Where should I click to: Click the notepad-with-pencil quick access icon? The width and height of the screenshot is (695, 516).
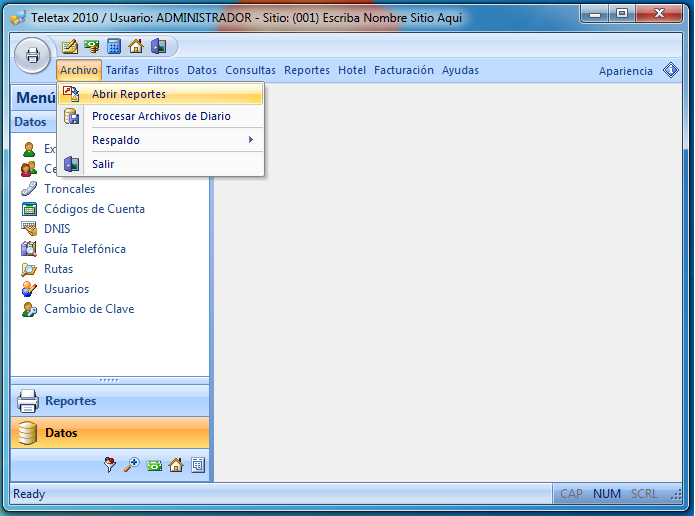tap(70, 46)
